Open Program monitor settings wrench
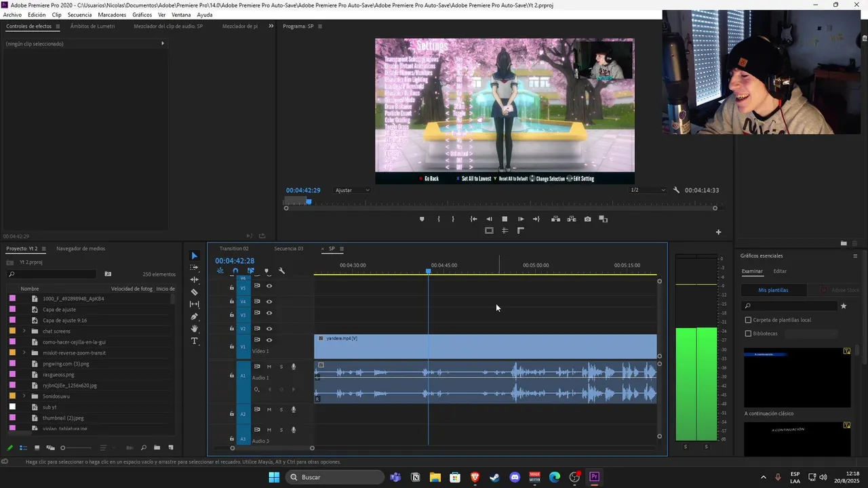The width and height of the screenshot is (868, 488). pyautogui.click(x=676, y=190)
